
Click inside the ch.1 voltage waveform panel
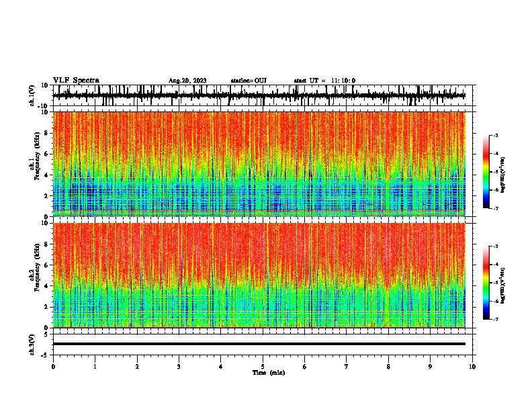(262, 95)
